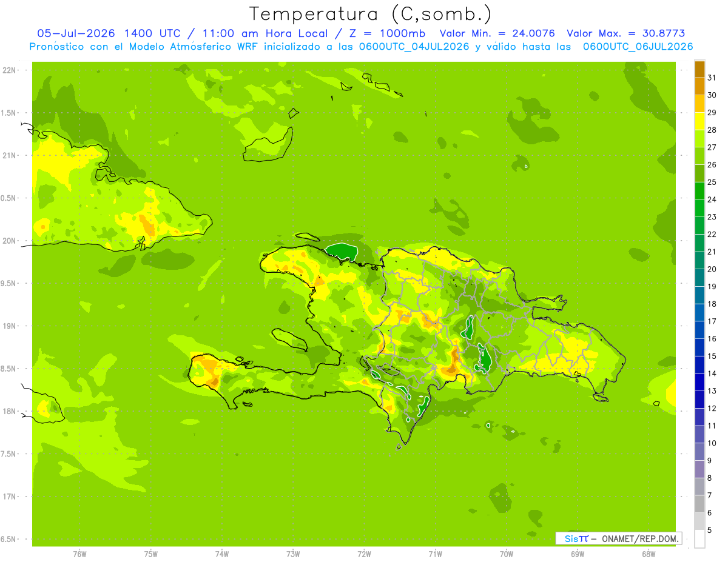The height and width of the screenshot is (562, 728).
Task: Click the legend label '31'
Action: pos(712,78)
